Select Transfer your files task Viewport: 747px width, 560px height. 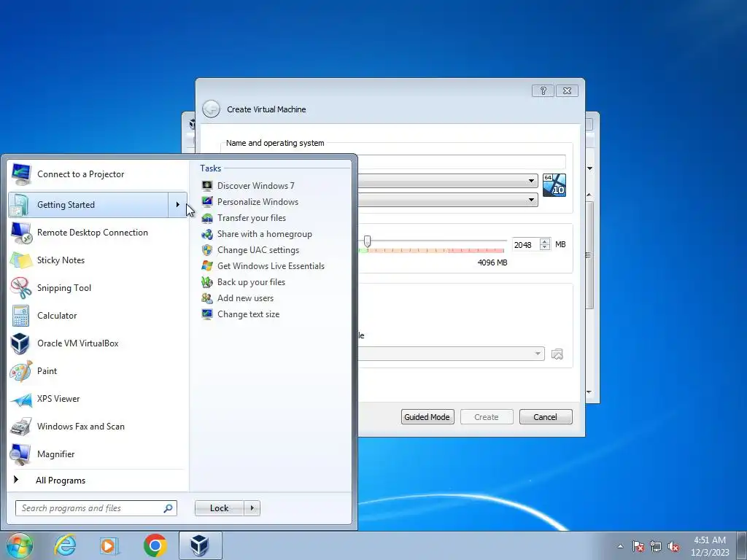[252, 218]
